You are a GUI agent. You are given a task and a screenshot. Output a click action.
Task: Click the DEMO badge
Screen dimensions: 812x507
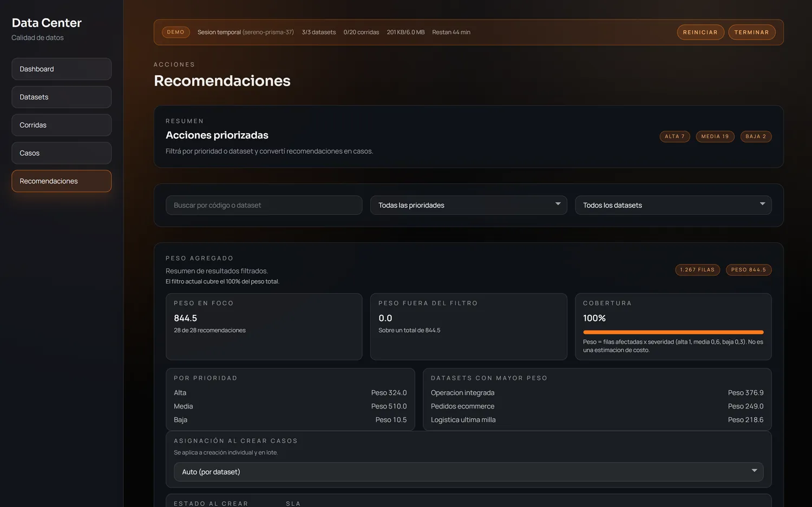click(x=175, y=32)
